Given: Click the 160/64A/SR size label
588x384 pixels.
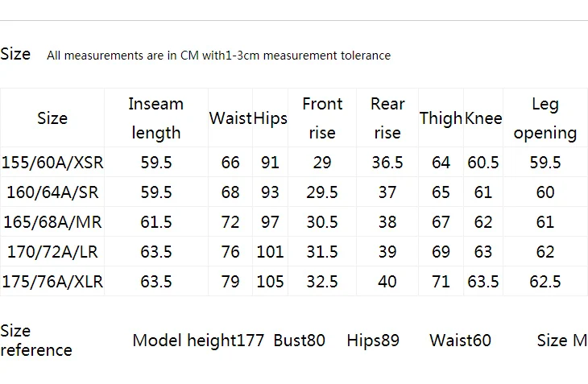Looking at the screenshot, I should click(52, 192).
